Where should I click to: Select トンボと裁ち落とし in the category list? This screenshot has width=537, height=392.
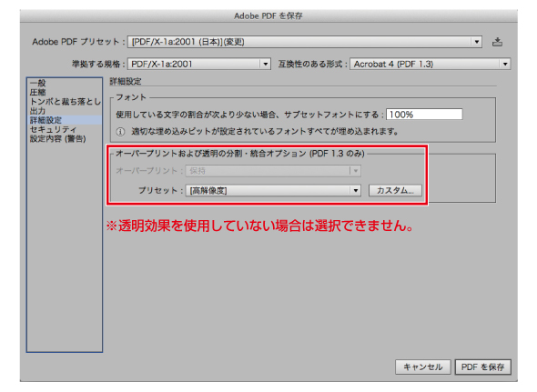click(x=65, y=101)
